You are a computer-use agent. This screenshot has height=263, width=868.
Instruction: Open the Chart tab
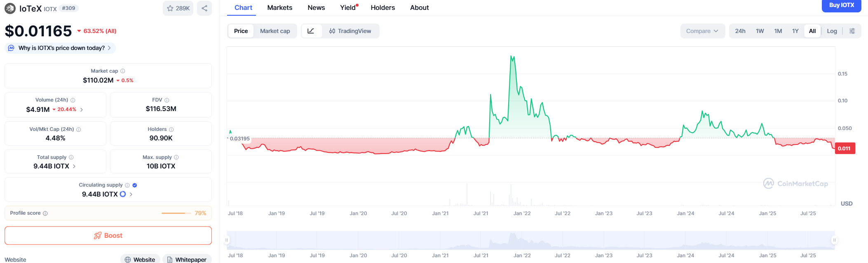click(x=243, y=7)
